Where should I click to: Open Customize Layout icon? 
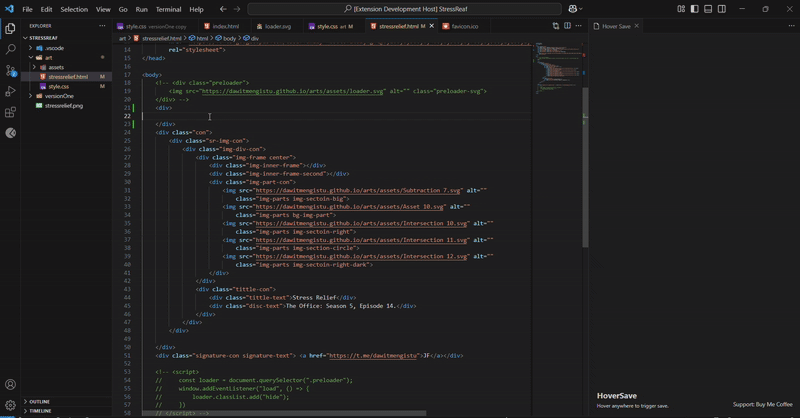click(x=681, y=9)
